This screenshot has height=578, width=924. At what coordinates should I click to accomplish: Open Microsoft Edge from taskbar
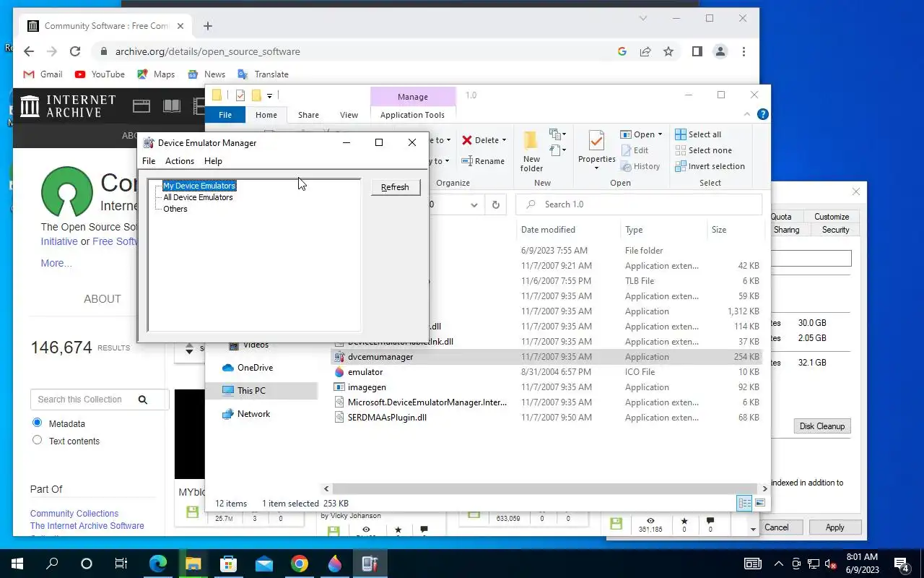(157, 564)
